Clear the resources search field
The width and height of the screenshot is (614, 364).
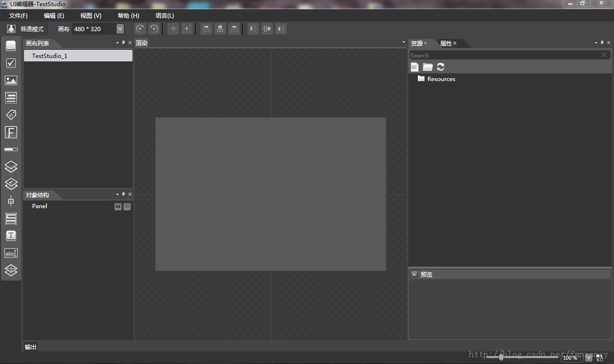point(604,55)
